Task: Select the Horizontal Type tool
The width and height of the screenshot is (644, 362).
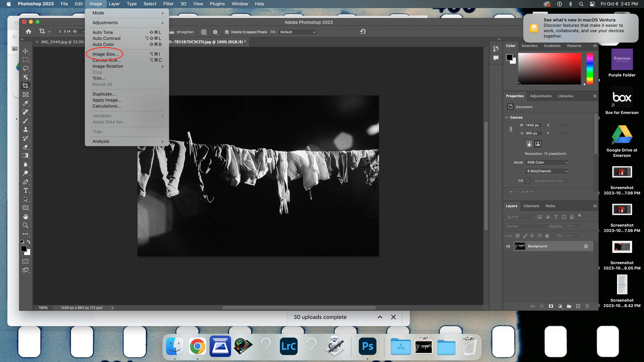Action: click(25, 190)
